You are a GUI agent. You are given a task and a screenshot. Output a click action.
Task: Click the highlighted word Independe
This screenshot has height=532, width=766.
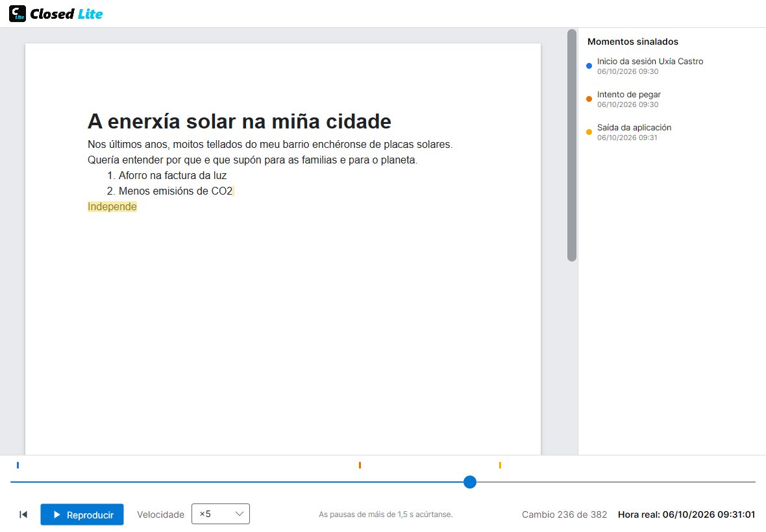click(112, 206)
